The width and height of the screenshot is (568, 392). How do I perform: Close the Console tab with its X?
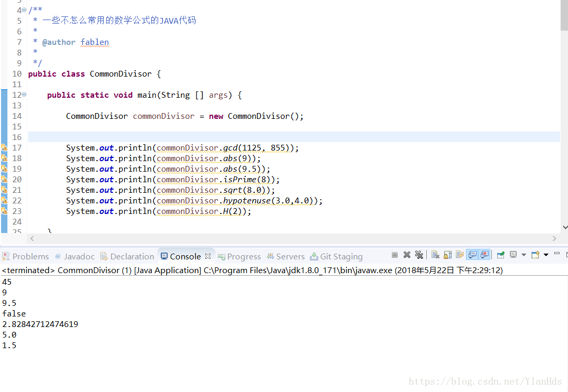coord(207,256)
